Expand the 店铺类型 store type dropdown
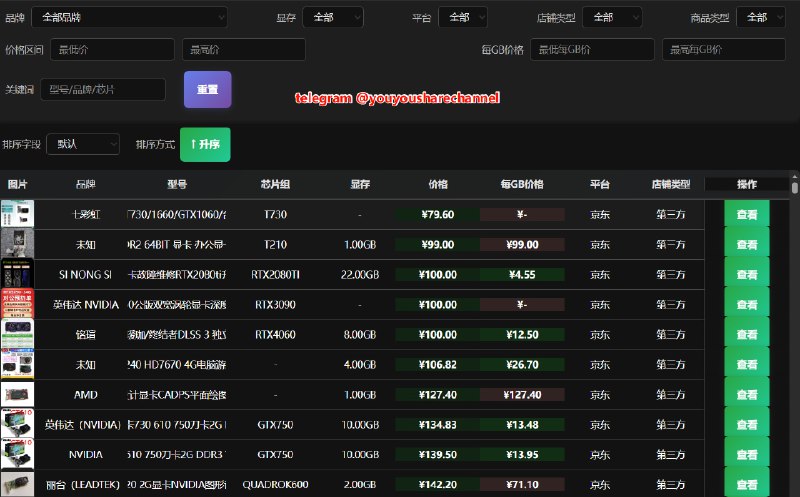 (611, 17)
